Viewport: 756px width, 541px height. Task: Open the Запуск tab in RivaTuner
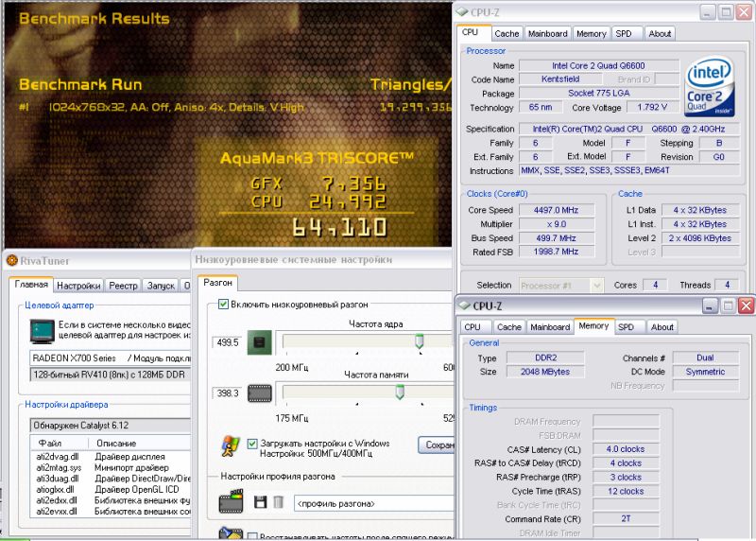click(x=161, y=286)
